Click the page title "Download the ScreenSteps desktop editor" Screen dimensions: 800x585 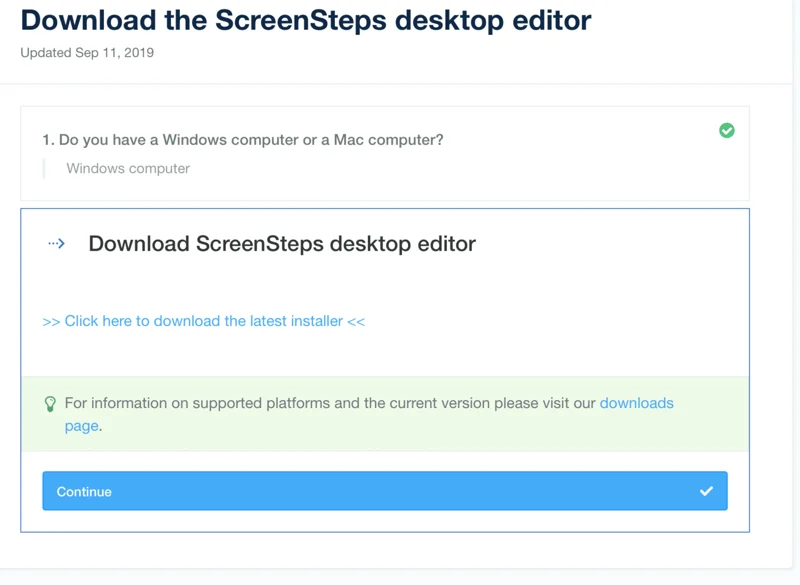tap(306, 20)
